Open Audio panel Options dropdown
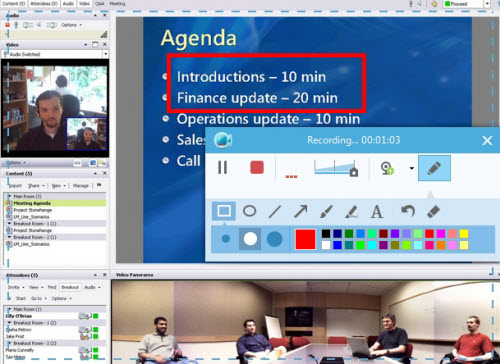Screen dimensions: 500x364 click(x=71, y=25)
